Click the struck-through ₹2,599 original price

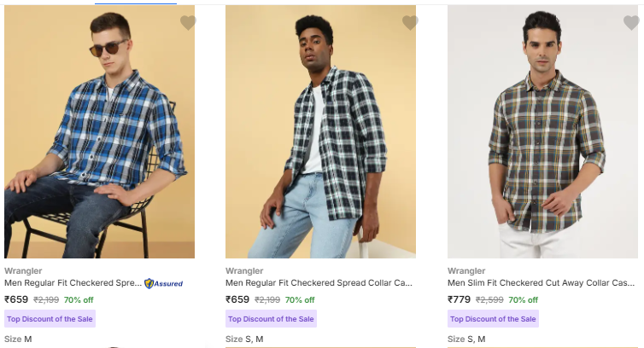coord(489,300)
